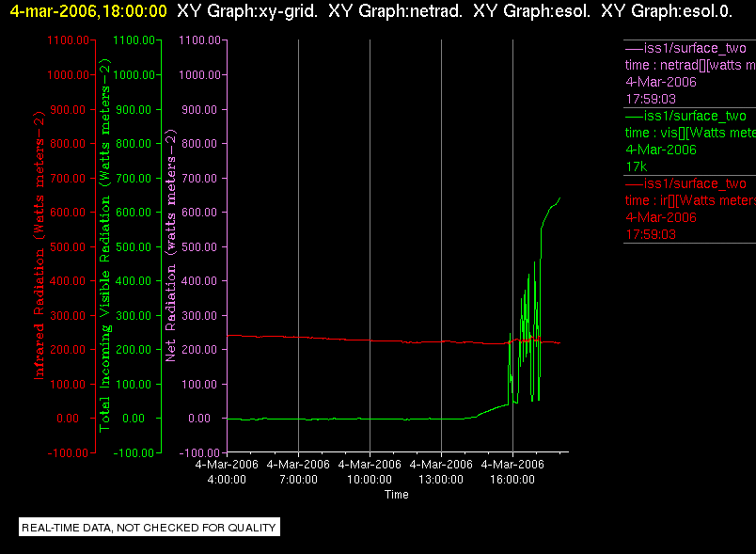The height and width of the screenshot is (554, 756).
Task: Click the 1100.00 tick on the magenta axis
Action: [x=199, y=40]
